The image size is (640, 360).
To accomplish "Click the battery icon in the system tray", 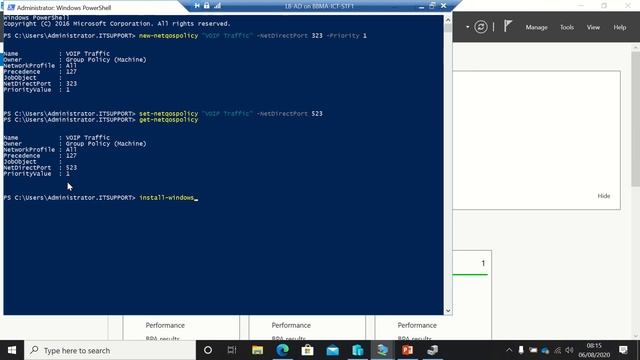I will [x=533, y=350].
